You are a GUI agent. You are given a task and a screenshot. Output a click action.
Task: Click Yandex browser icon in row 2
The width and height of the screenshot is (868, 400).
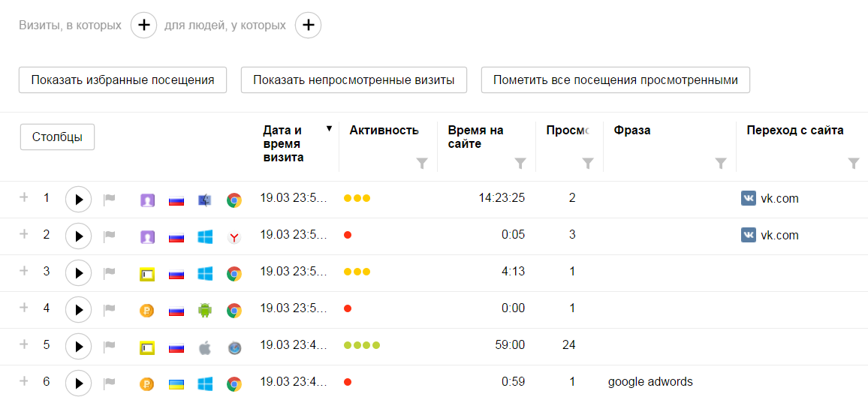click(x=234, y=237)
